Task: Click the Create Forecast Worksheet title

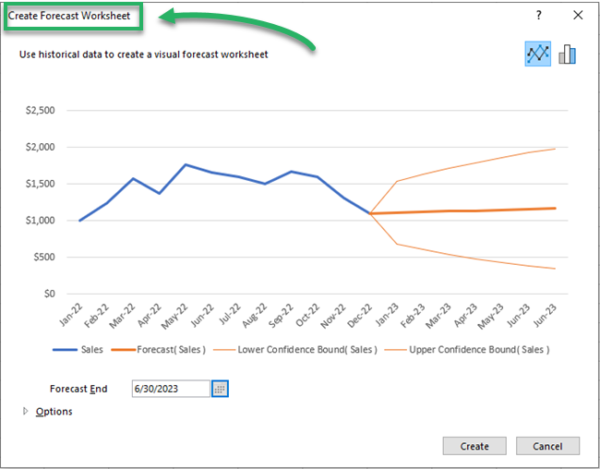Action: 69,16
